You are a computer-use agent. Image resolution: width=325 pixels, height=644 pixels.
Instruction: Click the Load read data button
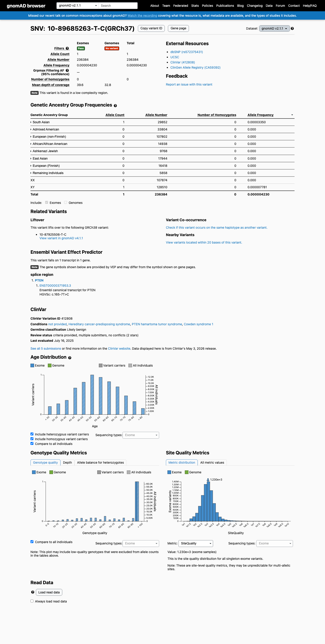click(49, 592)
